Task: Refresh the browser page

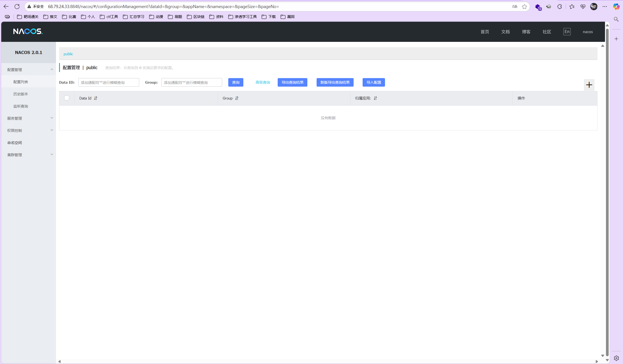Action: coord(17,7)
